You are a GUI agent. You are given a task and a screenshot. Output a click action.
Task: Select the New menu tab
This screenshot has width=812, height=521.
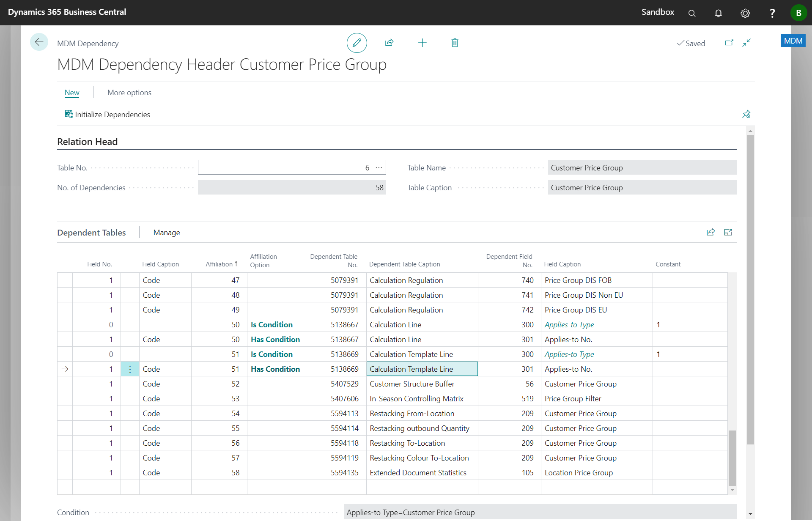tap(72, 93)
